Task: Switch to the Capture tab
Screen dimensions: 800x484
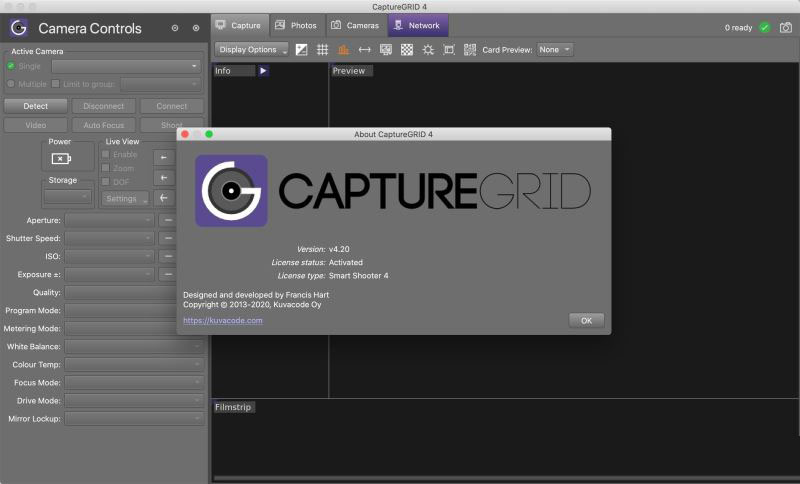Action: point(239,26)
